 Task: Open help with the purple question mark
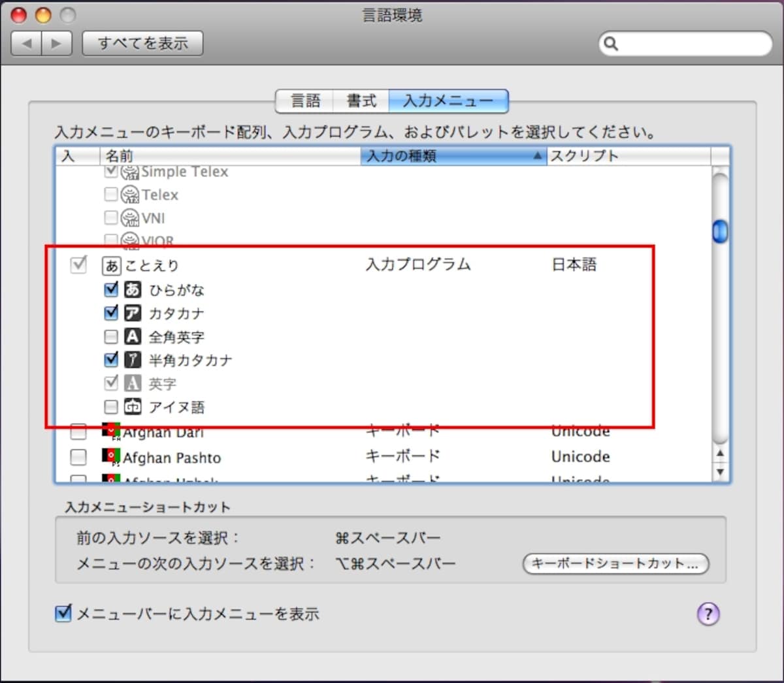(708, 614)
